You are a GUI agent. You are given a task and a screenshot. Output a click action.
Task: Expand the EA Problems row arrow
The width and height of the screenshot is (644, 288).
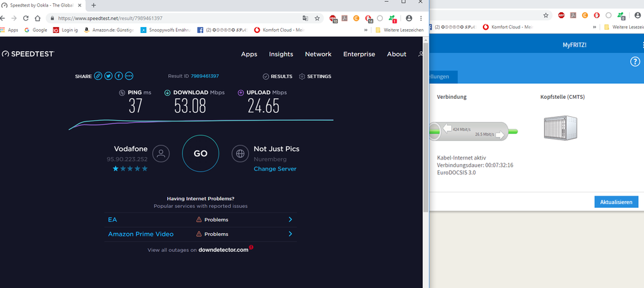[x=290, y=220]
